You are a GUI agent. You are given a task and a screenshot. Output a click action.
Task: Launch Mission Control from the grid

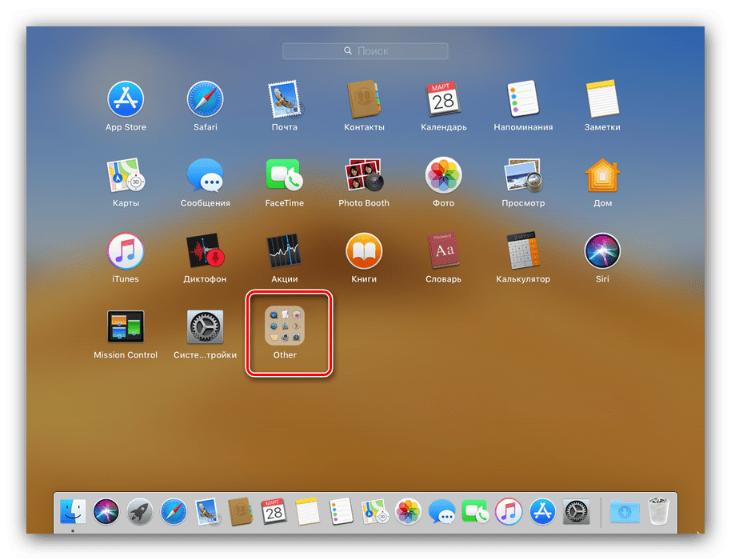click(126, 327)
